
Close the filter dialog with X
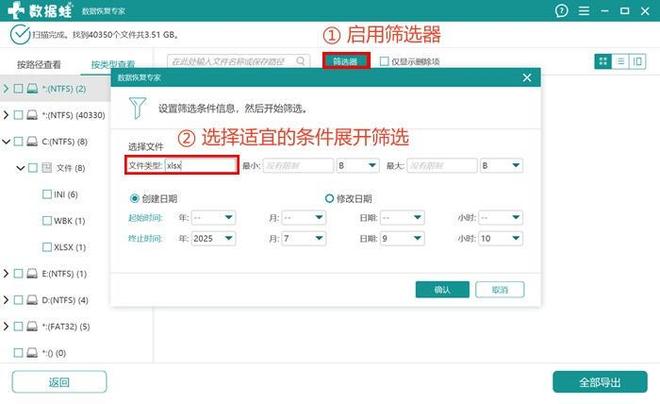click(x=527, y=77)
